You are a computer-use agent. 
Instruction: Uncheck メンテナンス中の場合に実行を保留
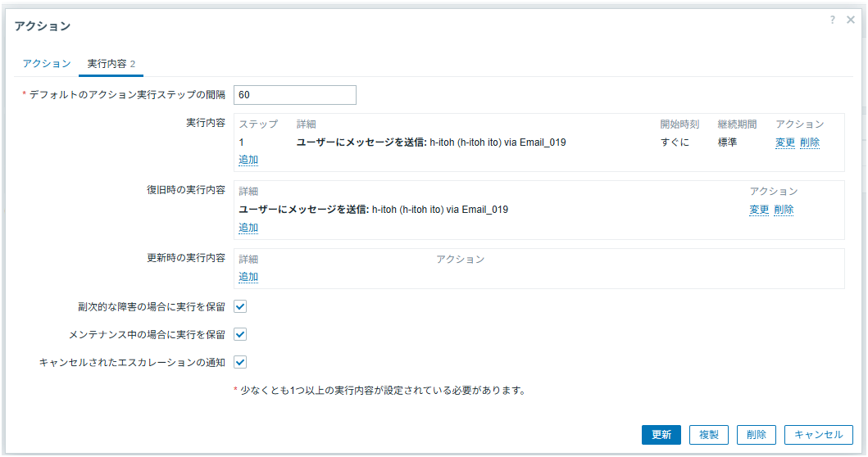pos(241,334)
